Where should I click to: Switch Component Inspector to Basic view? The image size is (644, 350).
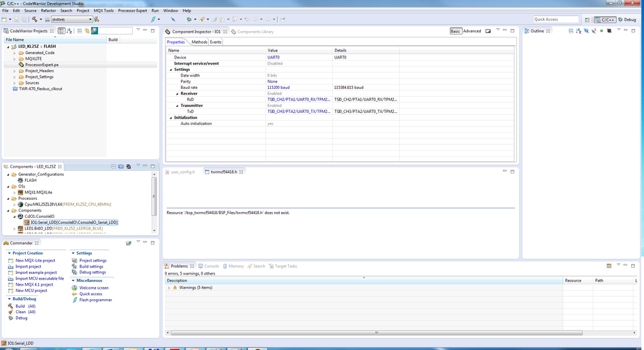(456, 31)
